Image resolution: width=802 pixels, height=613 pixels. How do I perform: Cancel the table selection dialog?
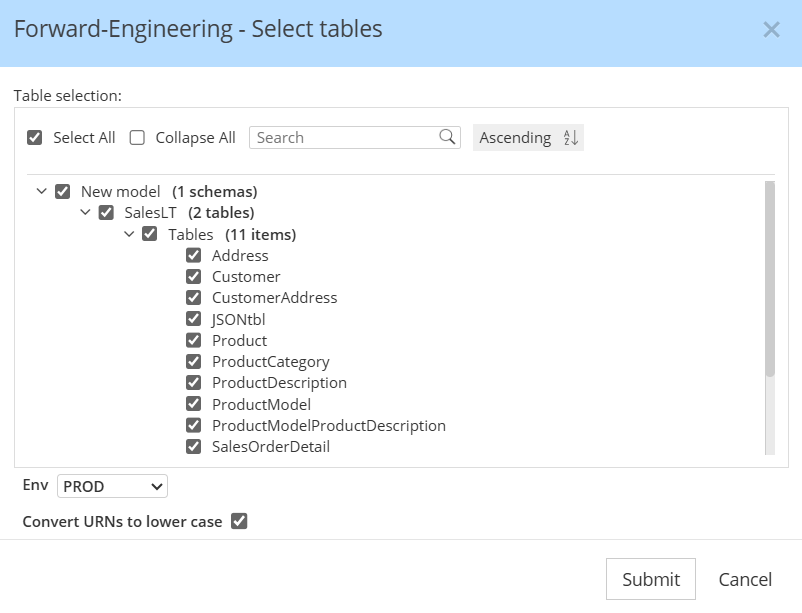745,579
